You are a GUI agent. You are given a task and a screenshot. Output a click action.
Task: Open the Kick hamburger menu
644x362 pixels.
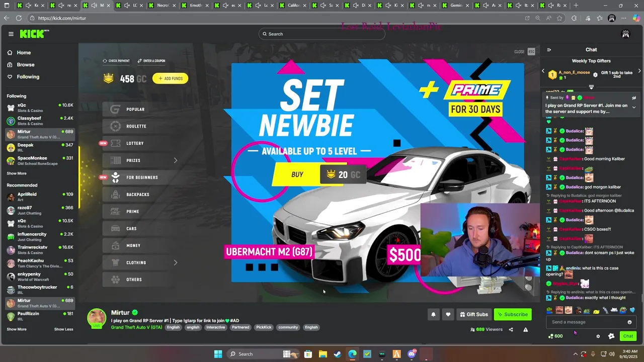[11, 34]
